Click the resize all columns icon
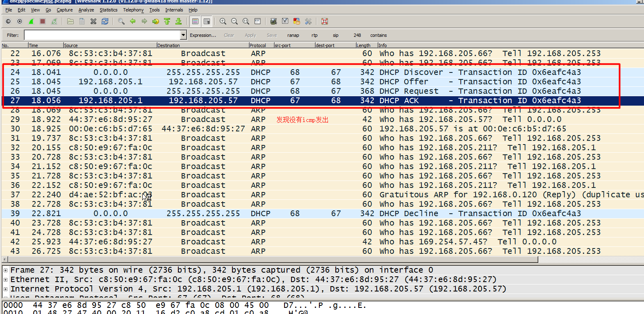644x314 pixels. (257, 21)
